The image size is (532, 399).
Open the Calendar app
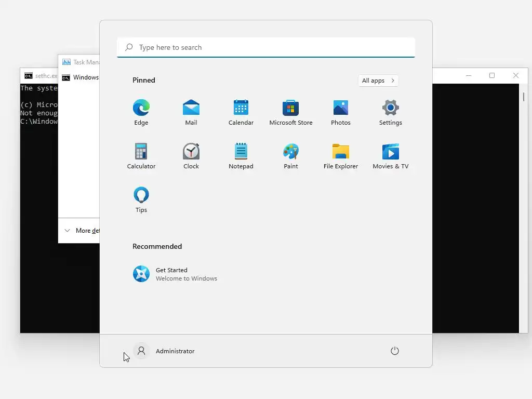click(x=241, y=112)
